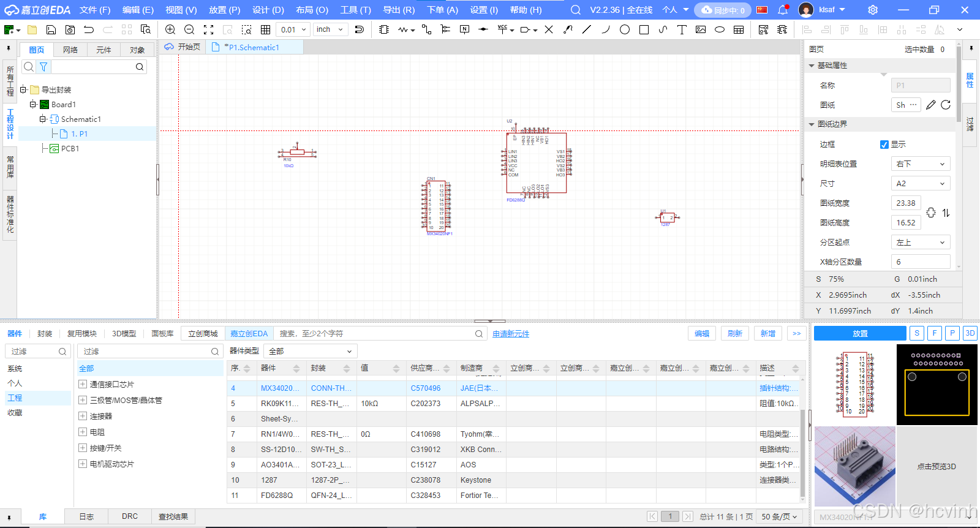Select the rectangle drawing tool
980x528 pixels.
644,29
